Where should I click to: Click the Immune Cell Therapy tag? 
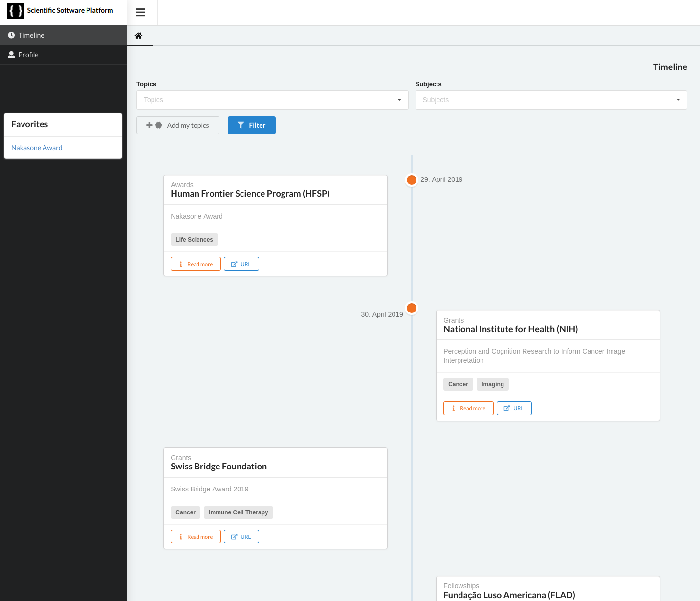tap(239, 512)
